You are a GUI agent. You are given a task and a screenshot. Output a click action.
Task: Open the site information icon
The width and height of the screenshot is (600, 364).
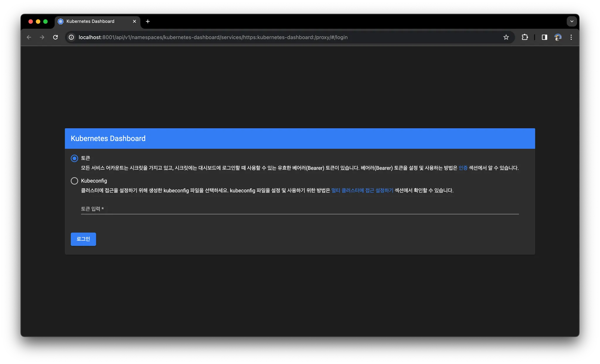[x=71, y=37]
